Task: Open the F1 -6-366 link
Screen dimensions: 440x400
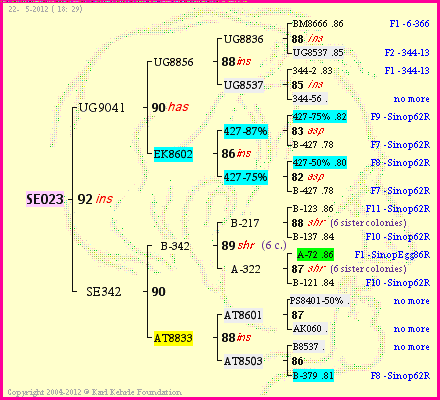Action: click(409, 24)
